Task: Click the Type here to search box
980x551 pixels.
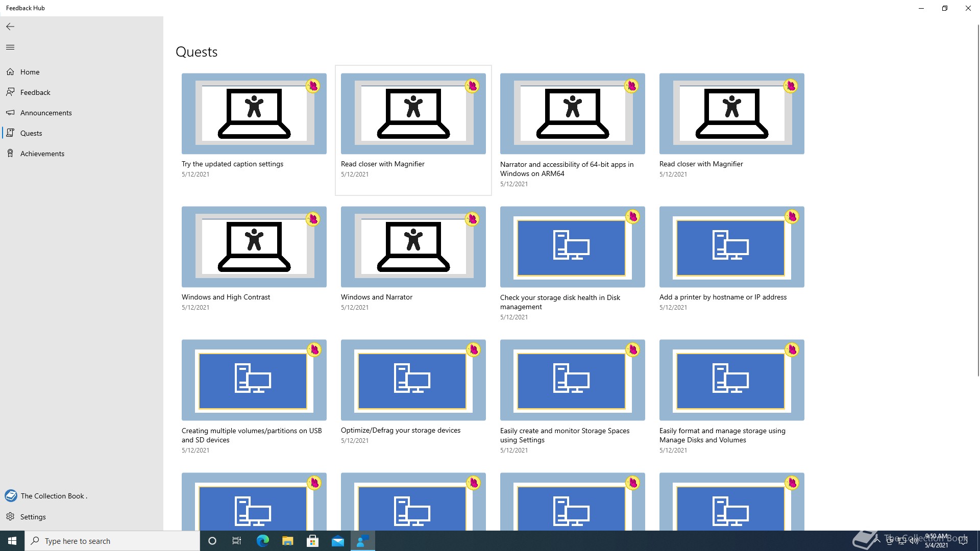Action: coord(112,541)
